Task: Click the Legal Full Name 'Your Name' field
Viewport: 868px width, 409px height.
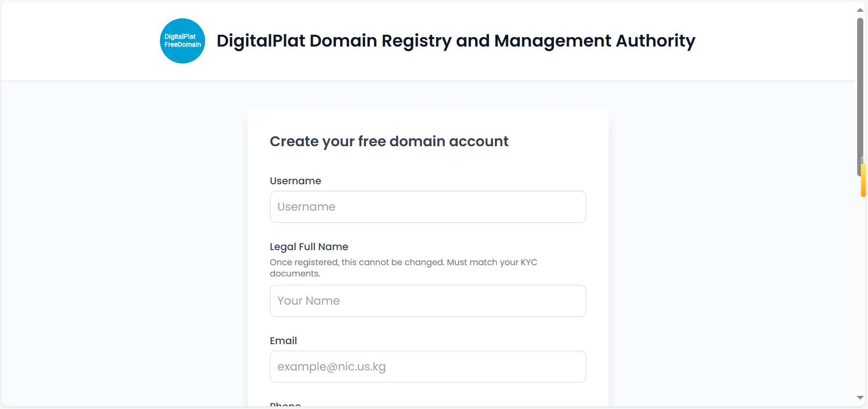Action: [x=428, y=301]
